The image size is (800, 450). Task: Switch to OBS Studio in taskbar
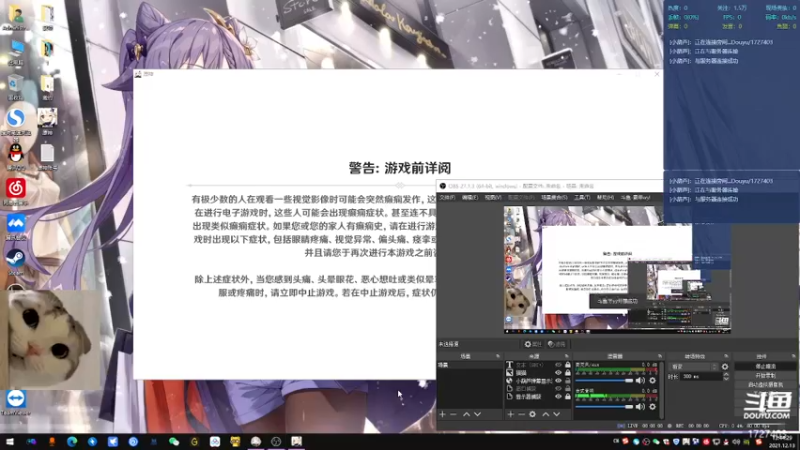pos(276,441)
